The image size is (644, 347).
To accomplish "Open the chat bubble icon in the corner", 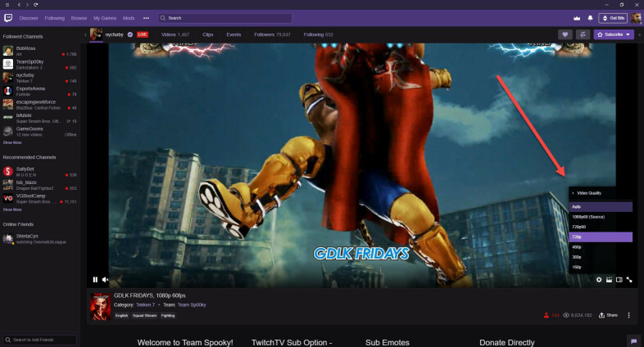I will [633, 341].
